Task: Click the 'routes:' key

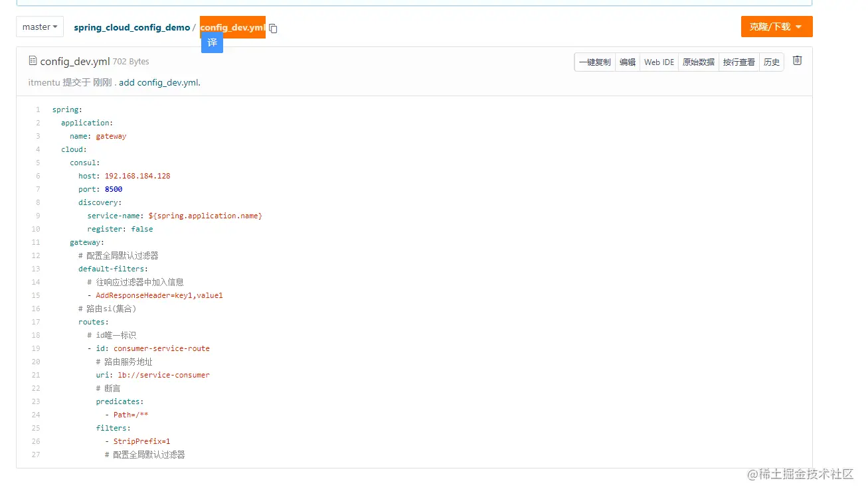Action: tap(94, 322)
